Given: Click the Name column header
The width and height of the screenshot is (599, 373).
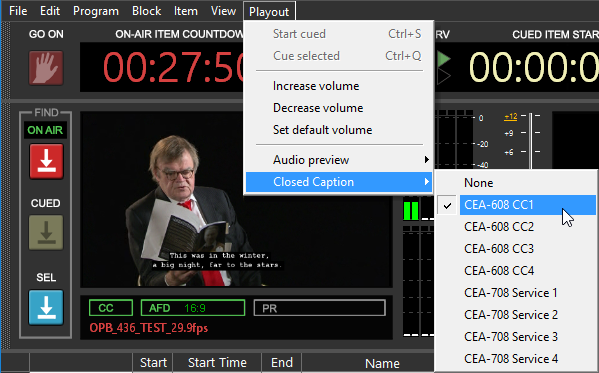Looking at the screenshot, I should (382, 363).
